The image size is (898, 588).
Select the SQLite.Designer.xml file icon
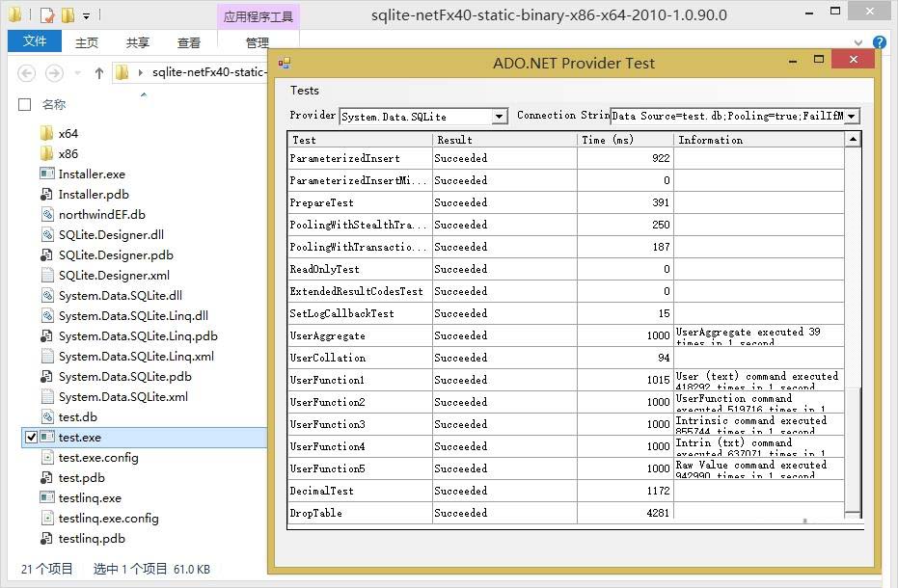click(47, 275)
